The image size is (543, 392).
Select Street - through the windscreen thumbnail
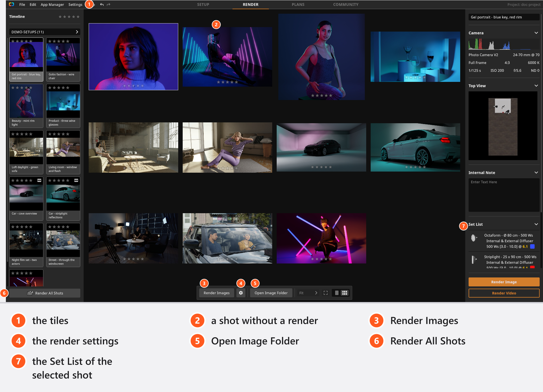(63, 245)
